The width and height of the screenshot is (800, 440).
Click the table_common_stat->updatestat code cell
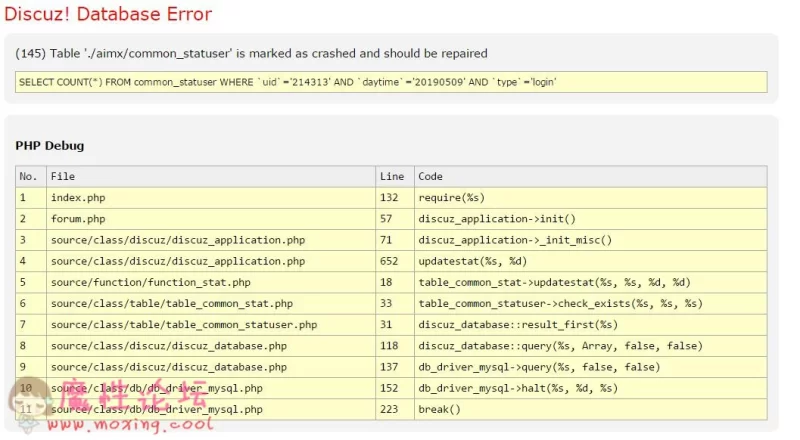tap(591, 282)
